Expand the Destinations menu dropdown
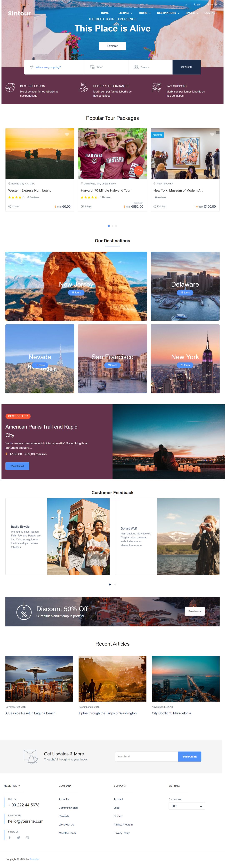The image size is (225, 868). click(168, 13)
